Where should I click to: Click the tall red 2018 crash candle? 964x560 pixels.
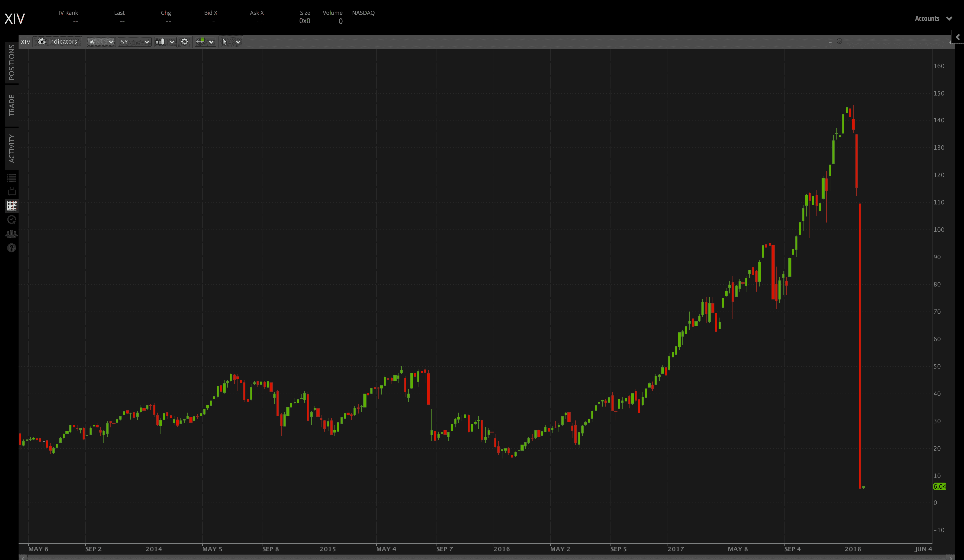click(860, 346)
